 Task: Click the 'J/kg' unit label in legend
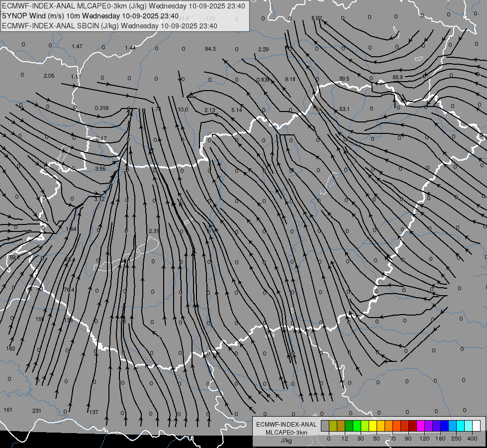click(x=287, y=441)
